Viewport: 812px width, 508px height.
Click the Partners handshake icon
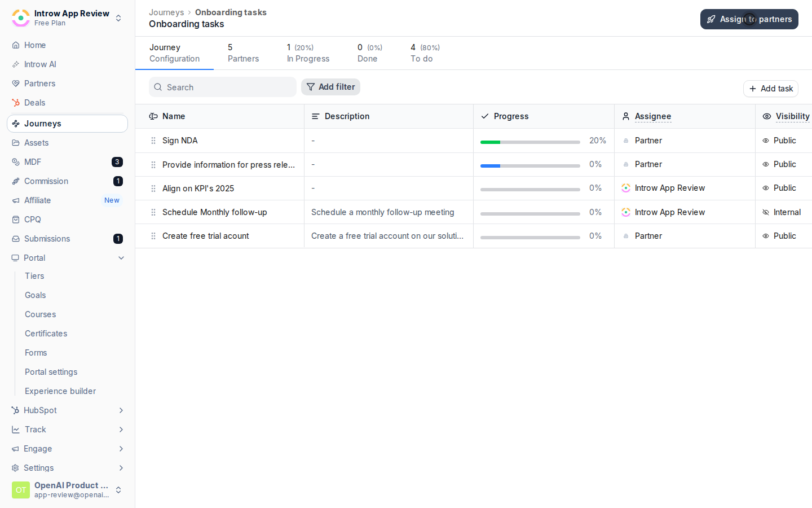point(16,84)
